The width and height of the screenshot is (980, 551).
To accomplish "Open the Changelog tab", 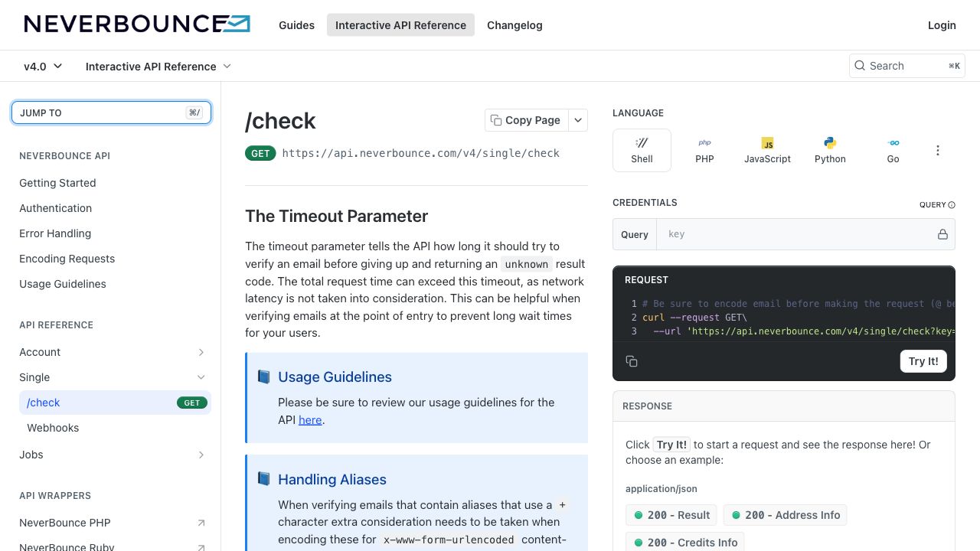I will [514, 25].
